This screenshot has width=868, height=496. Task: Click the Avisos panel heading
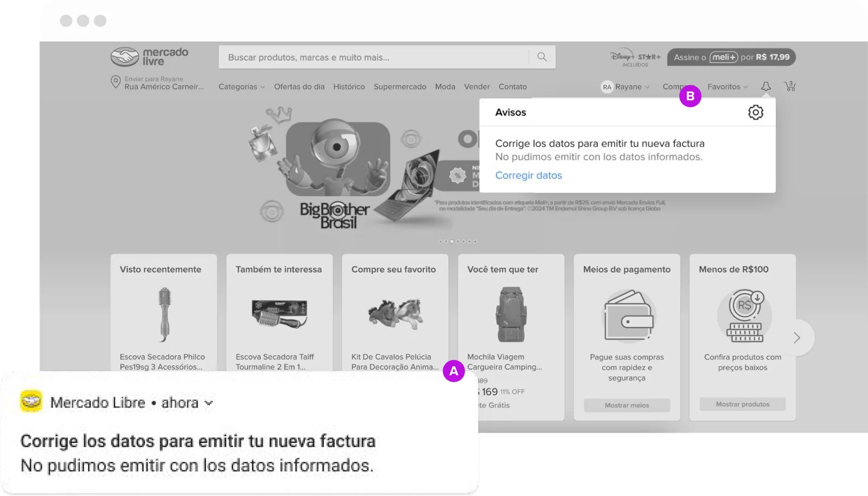(x=510, y=112)
